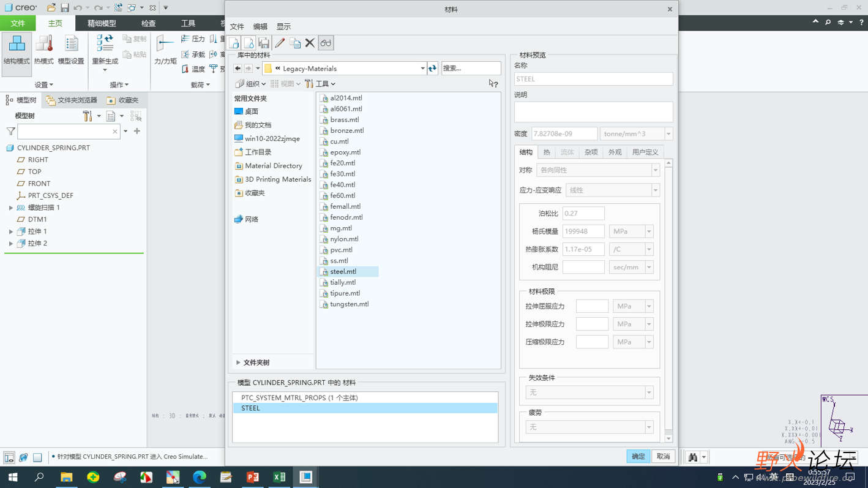This screenshot has width=868, height=488.
Task: Click the Microsoft Edge taskbar icon
Action: (200, 477)
